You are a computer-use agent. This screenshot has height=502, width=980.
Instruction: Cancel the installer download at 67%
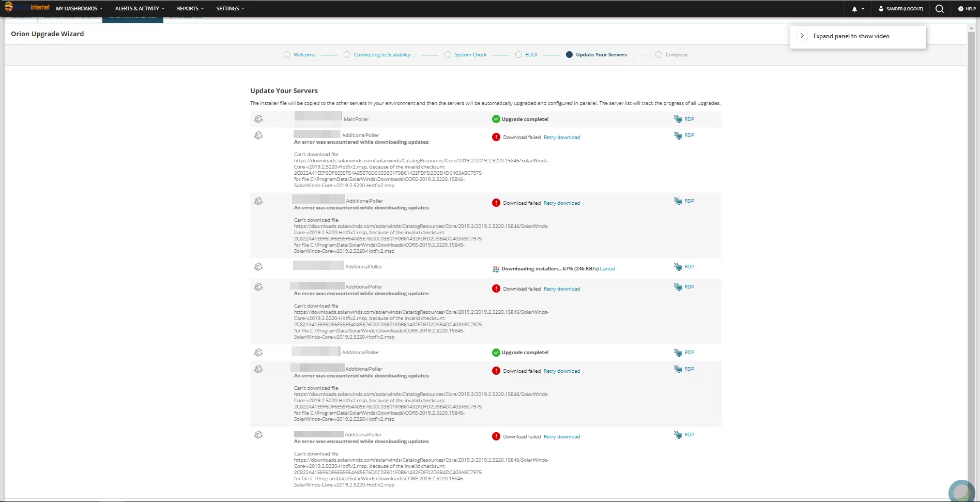[x=607, y=269]
